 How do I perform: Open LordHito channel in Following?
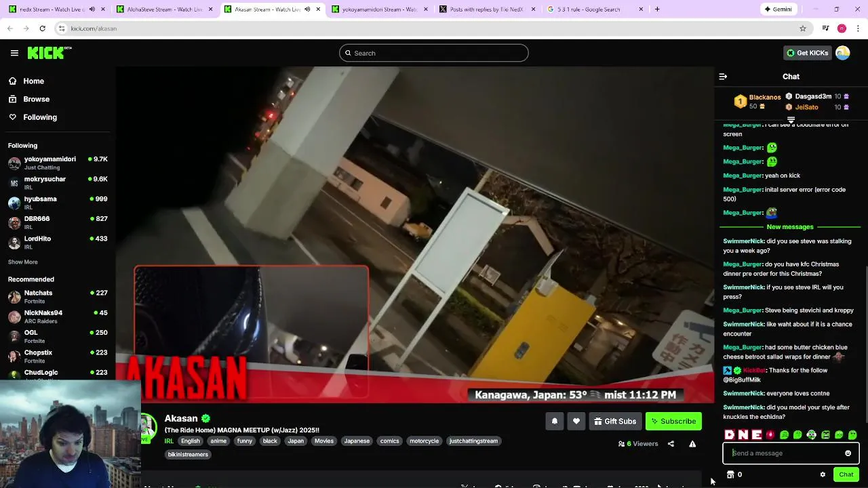pos(58,243)
